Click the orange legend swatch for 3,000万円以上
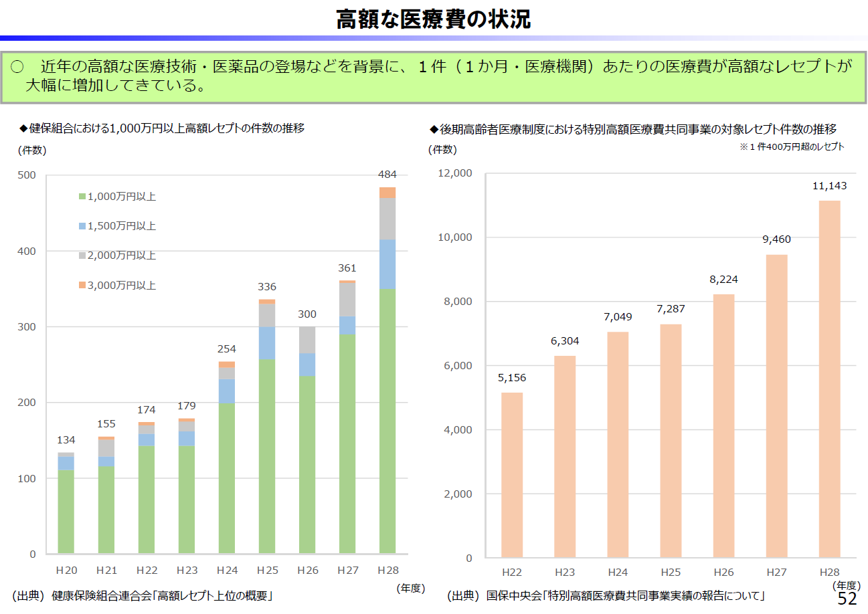 (x=82, y=285)
